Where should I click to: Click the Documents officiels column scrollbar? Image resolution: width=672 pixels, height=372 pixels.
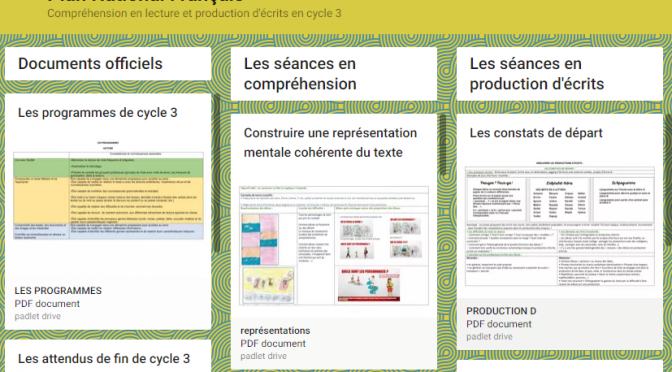pyautogui.click(x=217, y=174)
